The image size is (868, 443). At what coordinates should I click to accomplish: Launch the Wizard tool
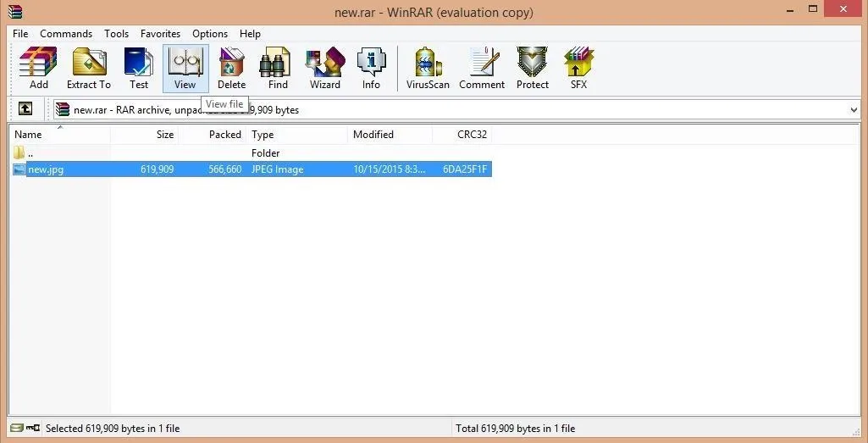coord(325,68)
